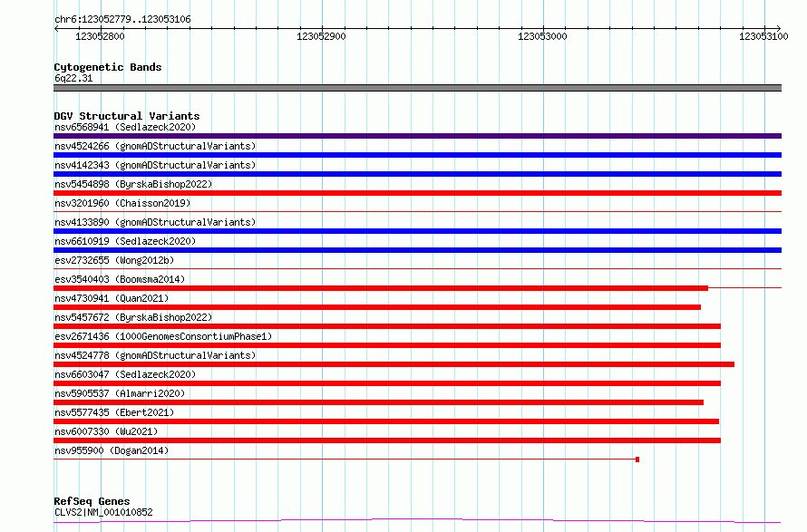Image resolution: width=807 pixels, height=532 pixels.
Task: Click the red nsv6007330 variant bar
Action: [x=387, y=440]
